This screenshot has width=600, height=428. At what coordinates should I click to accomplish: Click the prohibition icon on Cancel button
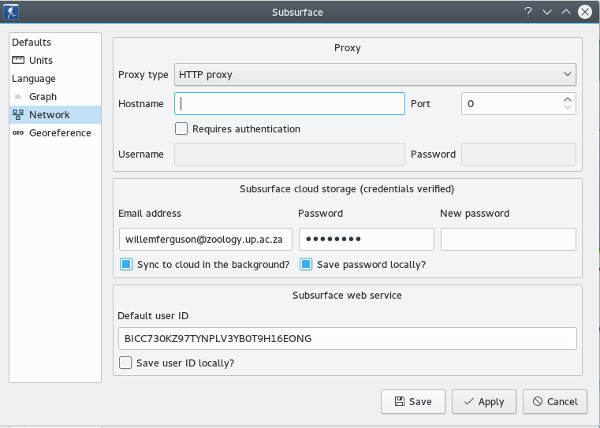click(x=538, y=401)
